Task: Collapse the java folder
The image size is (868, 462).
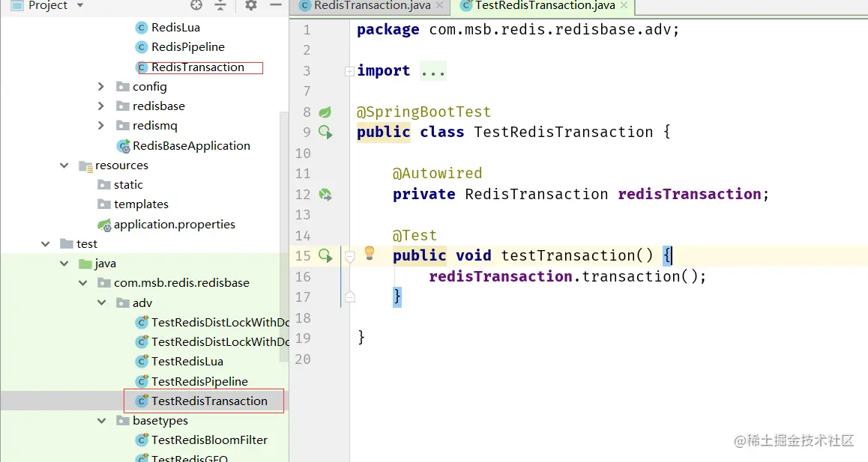Action: click(x=64, y=264)
